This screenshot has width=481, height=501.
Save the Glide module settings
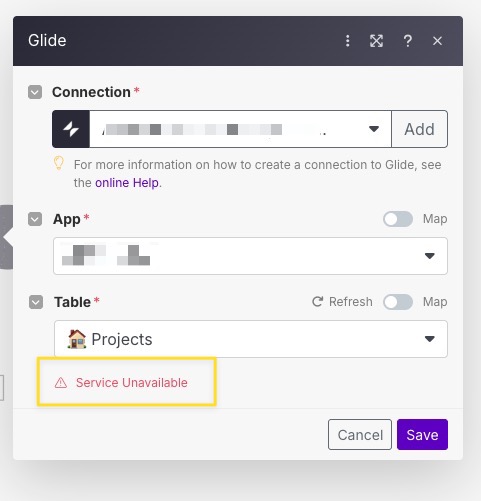tap(422, 435)
